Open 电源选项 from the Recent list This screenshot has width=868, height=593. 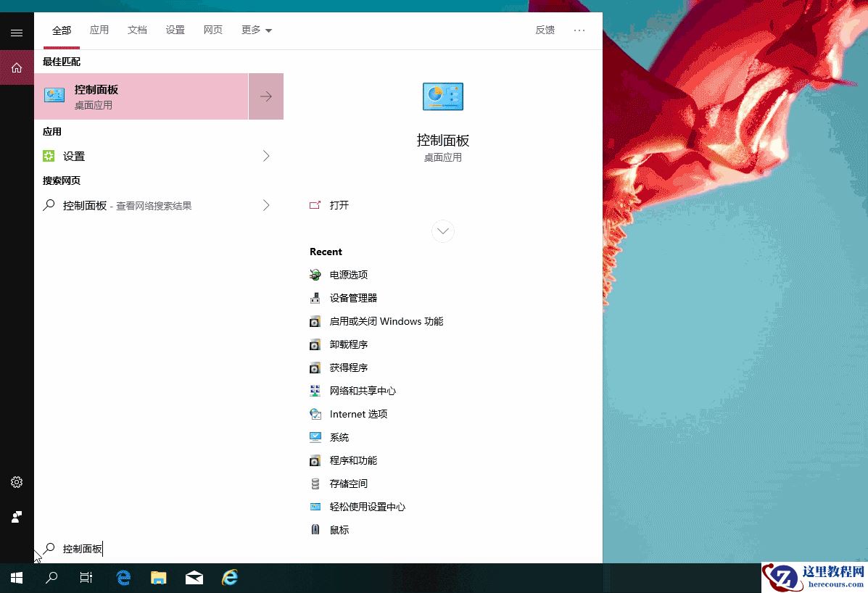(x=348, y=275)
